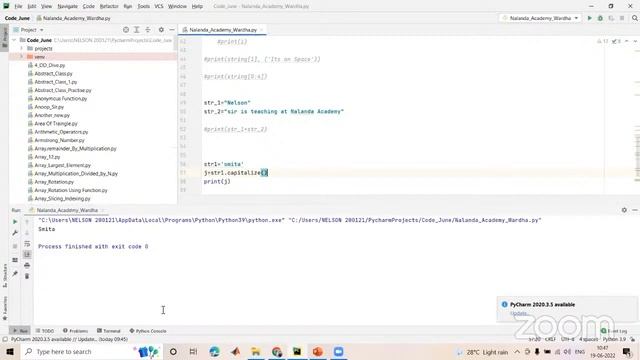Open Project panel settings gear
The width and height of the screenshot is (640, 360).
coord(161,30)
